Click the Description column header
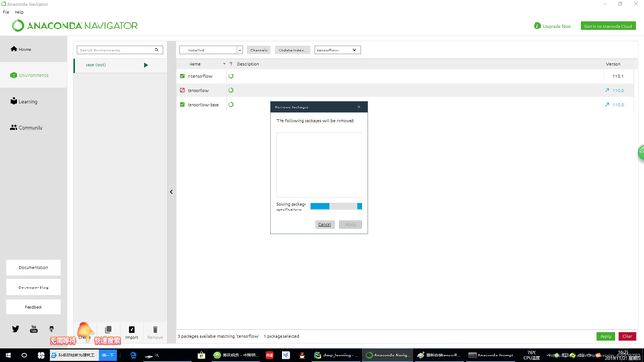Image resolution: width=644 pixels, height=362 pixels. click(247, 64)
